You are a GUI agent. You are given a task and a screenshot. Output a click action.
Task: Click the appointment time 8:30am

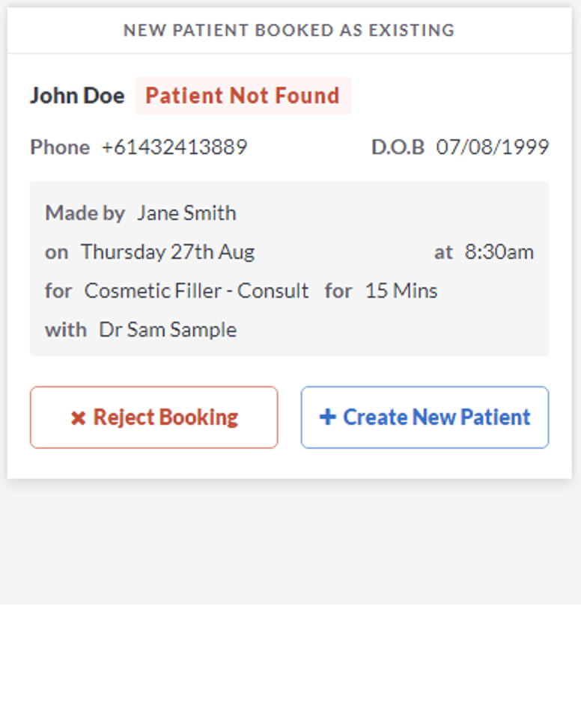pos(499,251)
